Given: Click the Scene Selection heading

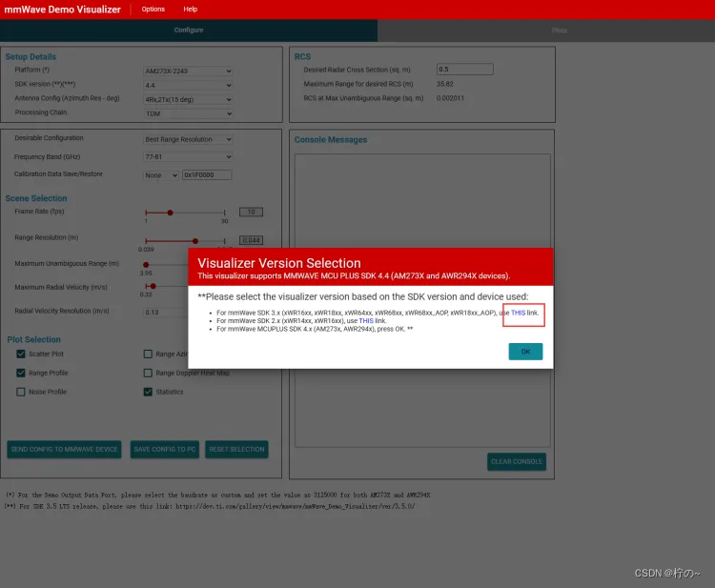Looking at the screenshot, I should click(36, 199).
